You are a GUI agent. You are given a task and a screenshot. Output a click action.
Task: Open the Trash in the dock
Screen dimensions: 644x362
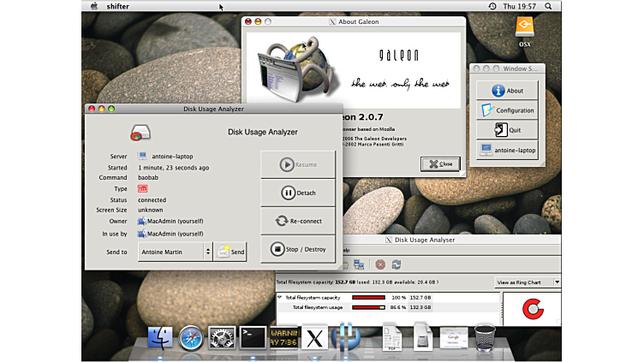pyautogui.click(x=485, y=337)
